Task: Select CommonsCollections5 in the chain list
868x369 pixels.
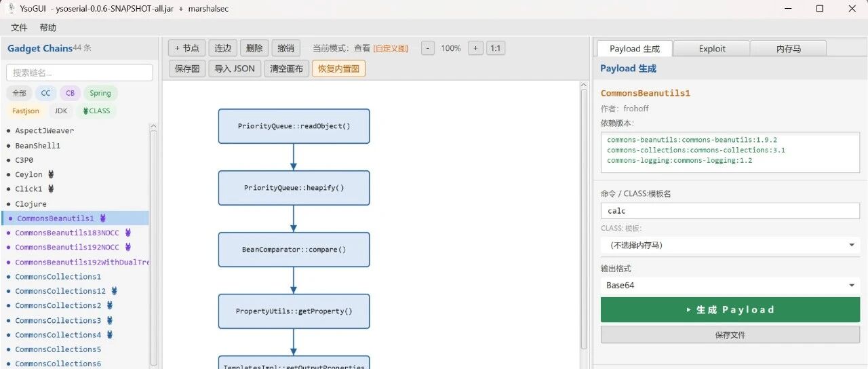Action: click(x=75, y=349)
